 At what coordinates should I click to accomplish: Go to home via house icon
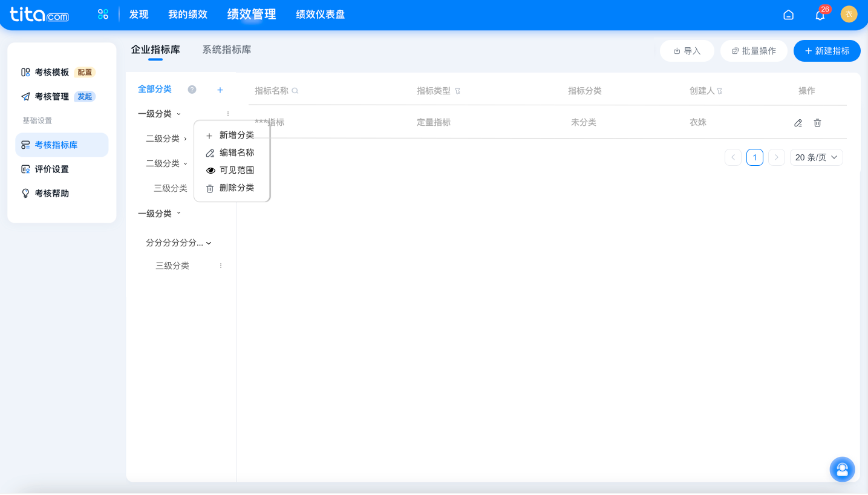788,15
